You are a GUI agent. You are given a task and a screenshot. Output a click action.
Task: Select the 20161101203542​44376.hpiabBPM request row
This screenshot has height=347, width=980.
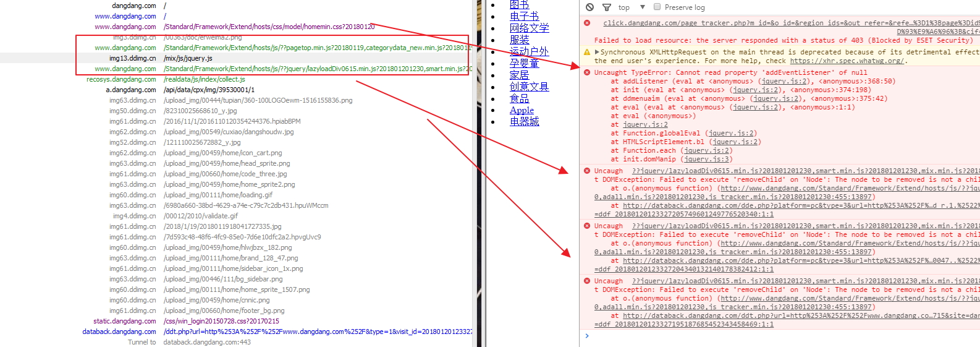tap(236, 121)
